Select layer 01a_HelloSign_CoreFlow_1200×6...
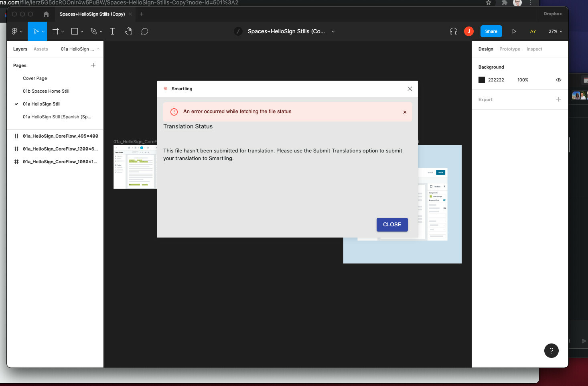 [x=60, y=149]
